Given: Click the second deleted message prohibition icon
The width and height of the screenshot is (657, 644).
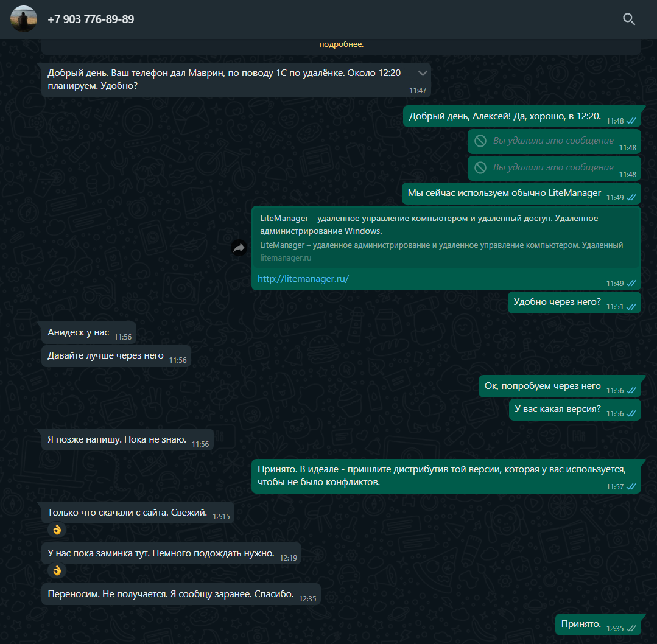Looking at the screenshot, I should pyautogui.click(x=480, y=167).
